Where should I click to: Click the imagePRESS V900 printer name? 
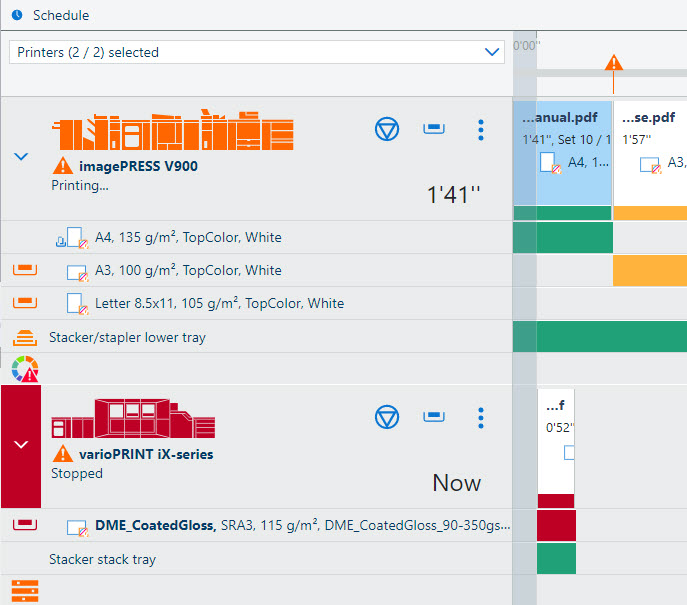pyautogui.click(x=138, y=166)
